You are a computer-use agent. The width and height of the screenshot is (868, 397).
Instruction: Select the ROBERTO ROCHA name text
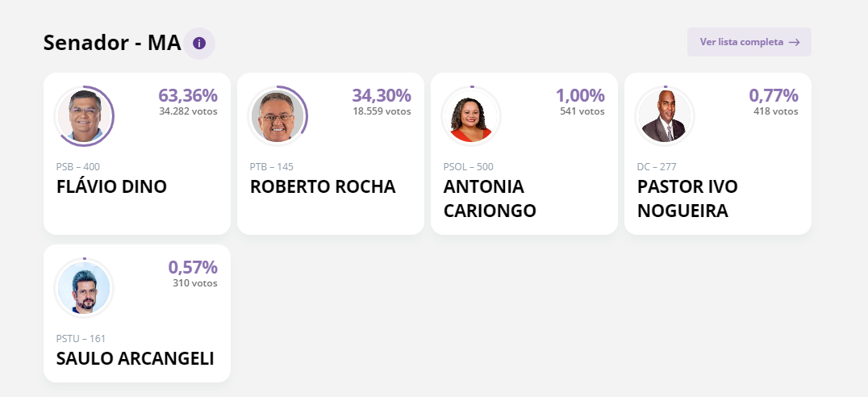click(x=323, y=187)
